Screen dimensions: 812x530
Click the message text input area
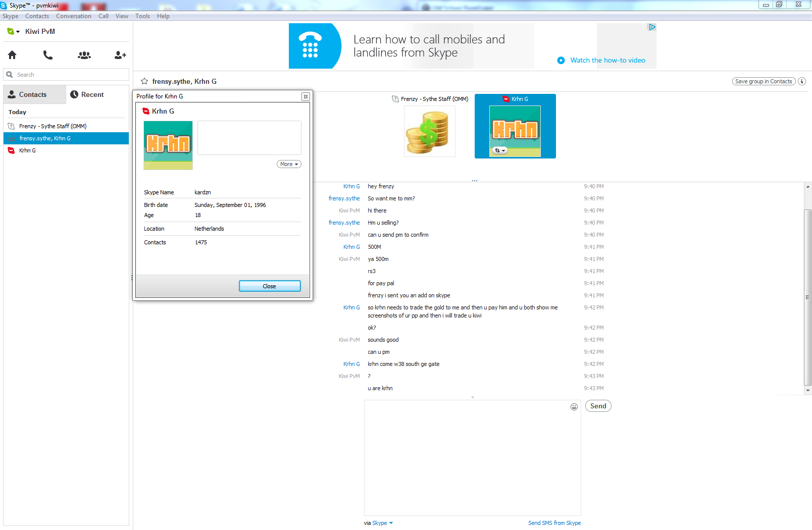coord(472,458)
